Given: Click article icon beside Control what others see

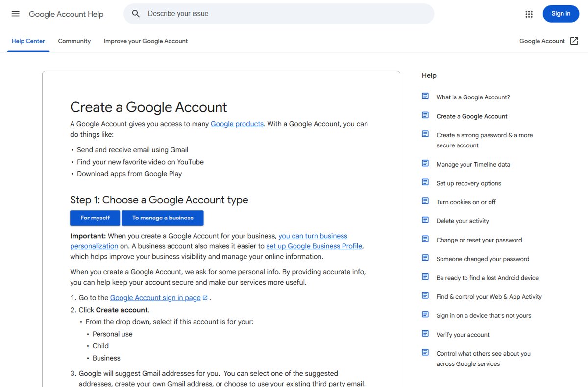Looking at the screenshot, I should point(425,352).
